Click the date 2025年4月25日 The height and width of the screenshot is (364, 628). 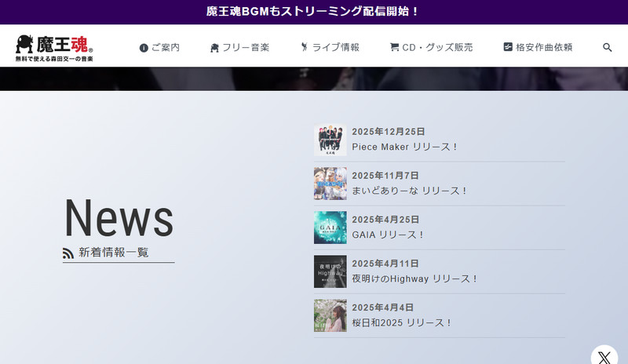(385, 220)
